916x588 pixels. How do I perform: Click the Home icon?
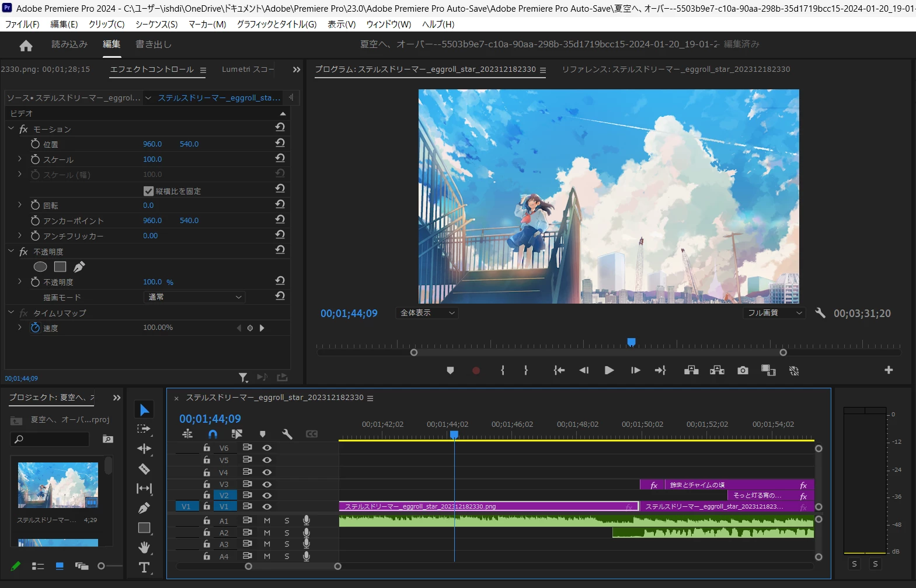(x=26, y=46)
